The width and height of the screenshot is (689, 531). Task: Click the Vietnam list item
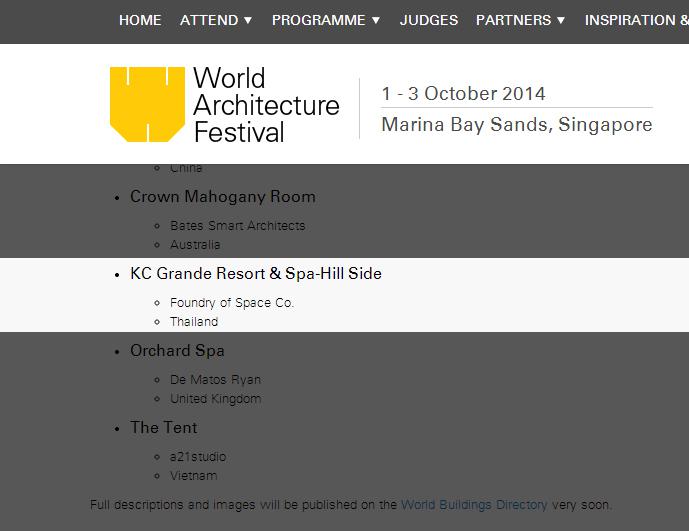pyautogui.click(x=193, y=476)
